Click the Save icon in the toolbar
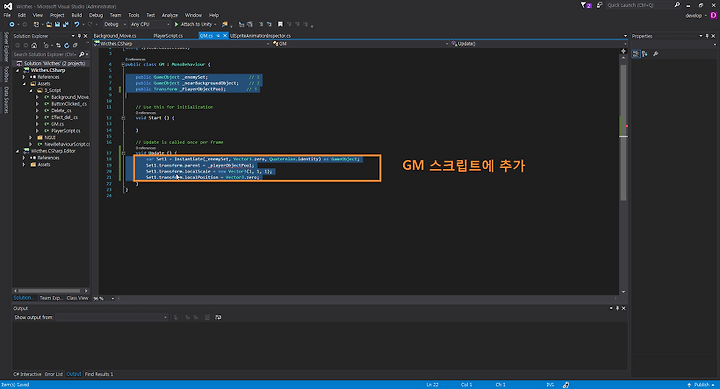720x389 pixels. tap(57, 24)
